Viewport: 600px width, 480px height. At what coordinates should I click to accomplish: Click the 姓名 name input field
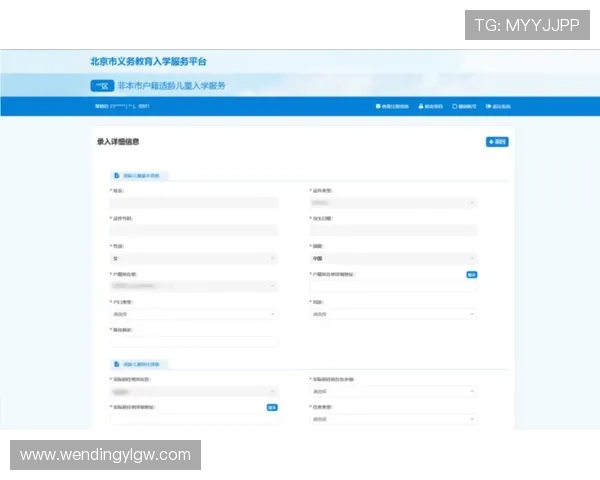[x=194, y=202]
